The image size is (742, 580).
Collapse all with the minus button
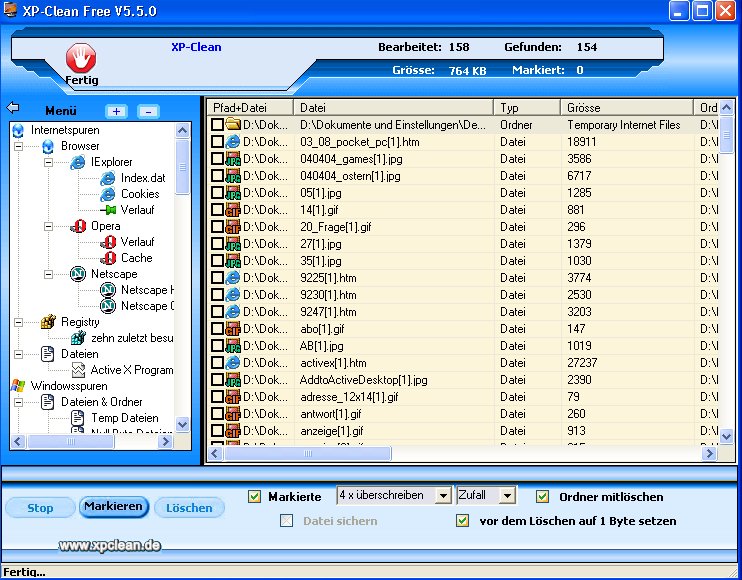tap(148, 111)
